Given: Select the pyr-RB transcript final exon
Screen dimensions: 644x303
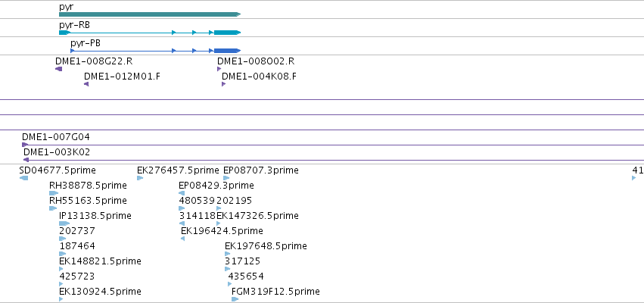Looking at the screenshot, I should pos(227,33).
